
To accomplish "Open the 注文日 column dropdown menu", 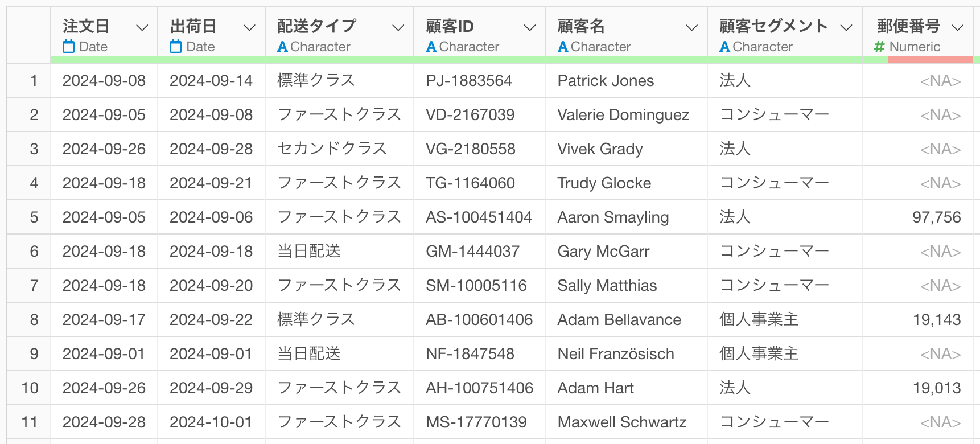I will 142,27.
